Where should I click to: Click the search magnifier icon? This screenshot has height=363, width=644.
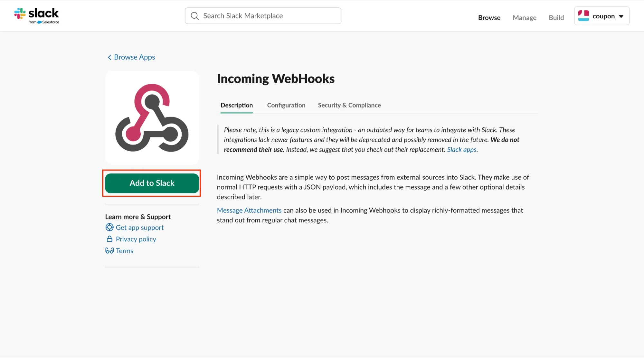(x=194, y=16)
